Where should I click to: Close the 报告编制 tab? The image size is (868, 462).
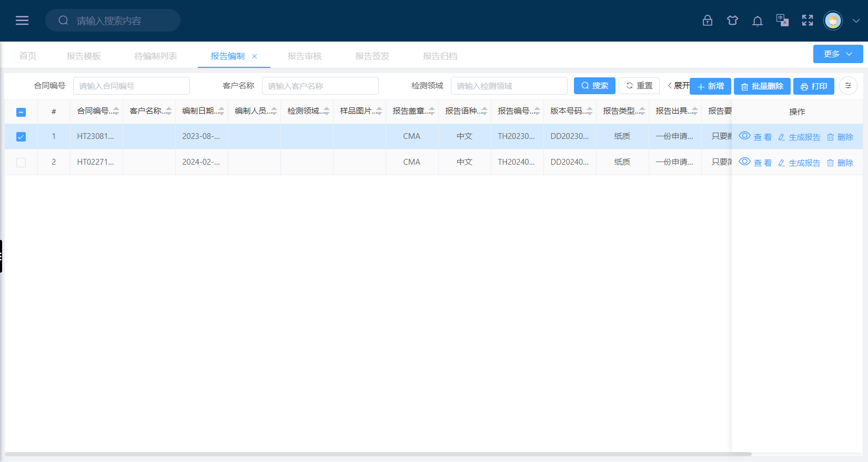(255, 56)
